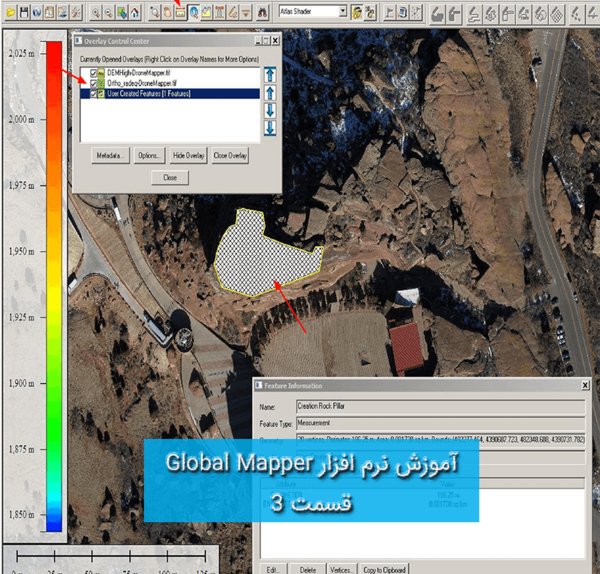
Task: Click the Close Overlay button
Action: tap(230, 155)
